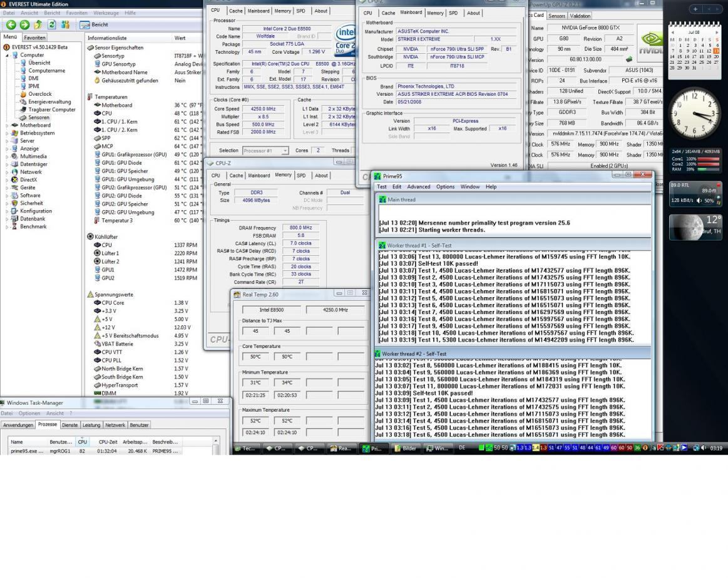
Task: Open the Werkzeuge menu in EVEREST
Action: [x=105, y=13]
